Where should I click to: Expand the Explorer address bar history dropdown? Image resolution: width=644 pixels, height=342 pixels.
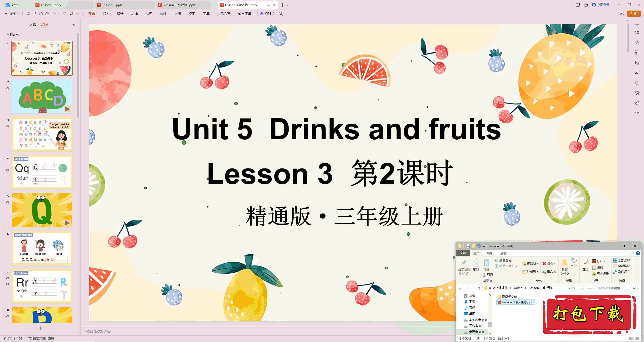pos(570,288)
